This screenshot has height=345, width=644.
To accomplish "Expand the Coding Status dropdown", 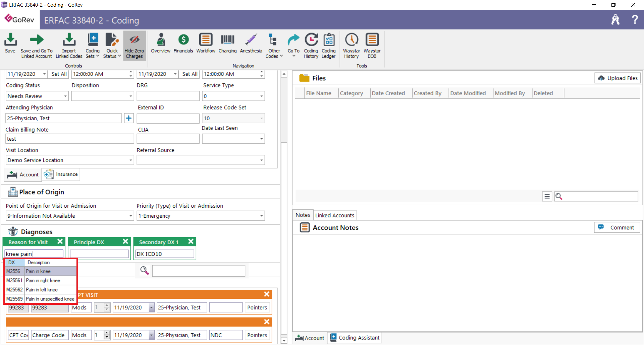I will pyautogui.click(x=65, y=96).
